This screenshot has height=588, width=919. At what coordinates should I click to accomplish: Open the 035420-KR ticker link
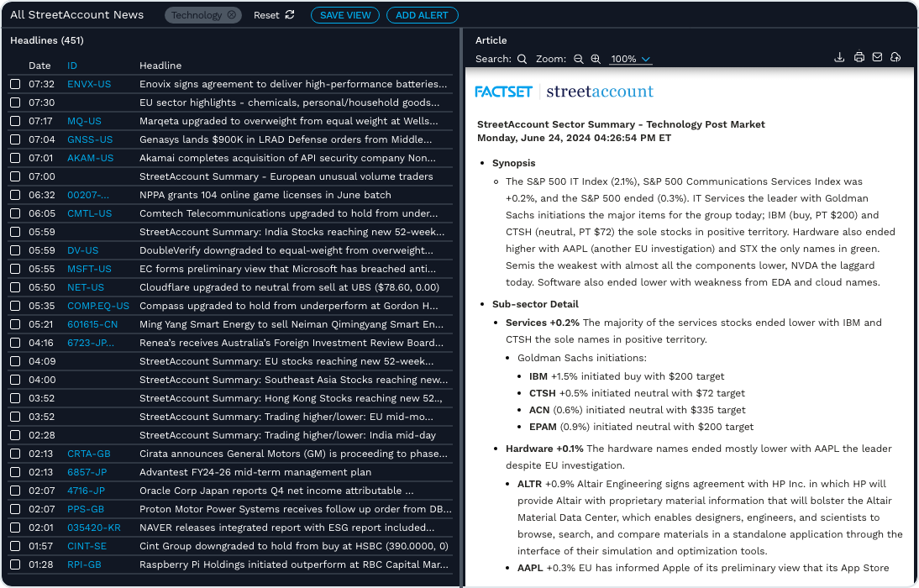[x=94, y=528]
